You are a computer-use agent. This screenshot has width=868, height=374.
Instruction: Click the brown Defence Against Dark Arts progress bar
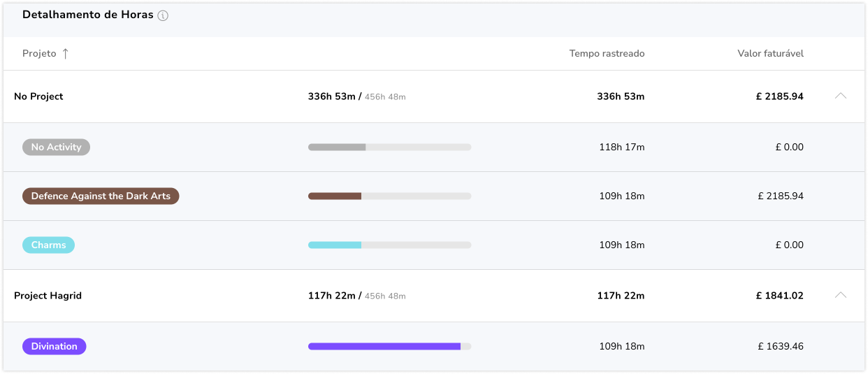pos(389,196)
